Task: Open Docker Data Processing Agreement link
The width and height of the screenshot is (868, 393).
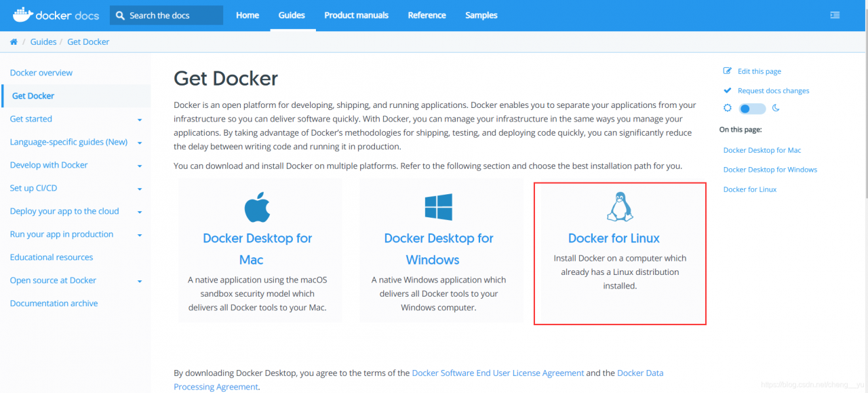Action: tap(418, 380)
